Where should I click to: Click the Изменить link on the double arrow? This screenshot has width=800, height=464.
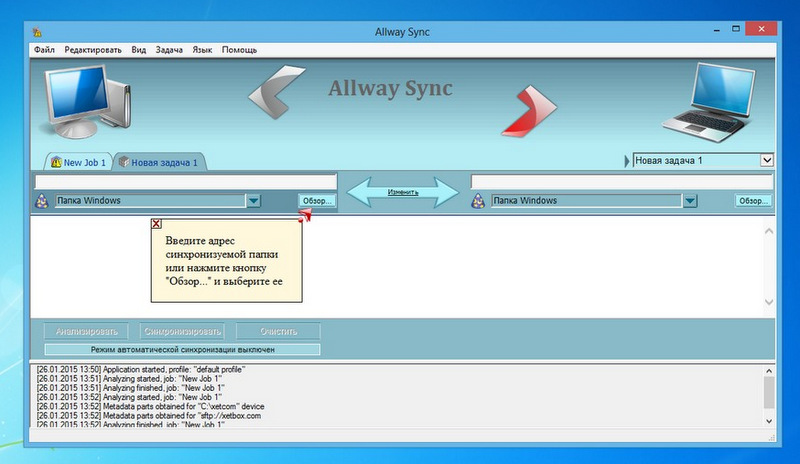(x=403, y=192)
